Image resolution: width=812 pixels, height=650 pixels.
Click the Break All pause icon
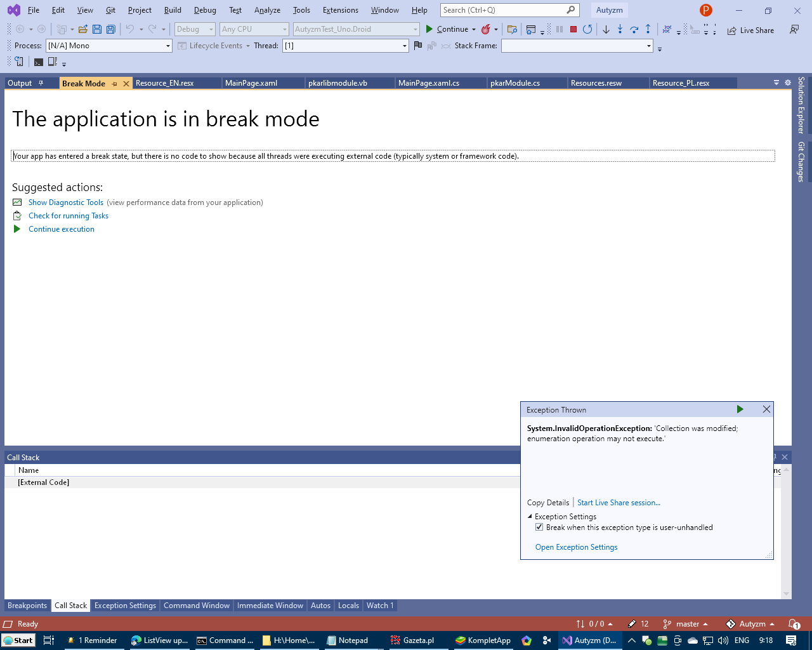coord(560,29)
